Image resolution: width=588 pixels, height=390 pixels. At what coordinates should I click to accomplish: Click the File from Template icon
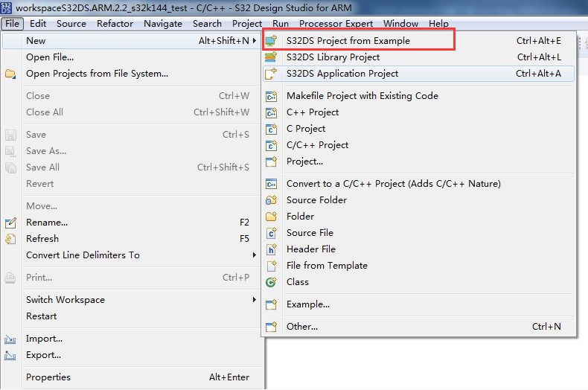[271, 266]
